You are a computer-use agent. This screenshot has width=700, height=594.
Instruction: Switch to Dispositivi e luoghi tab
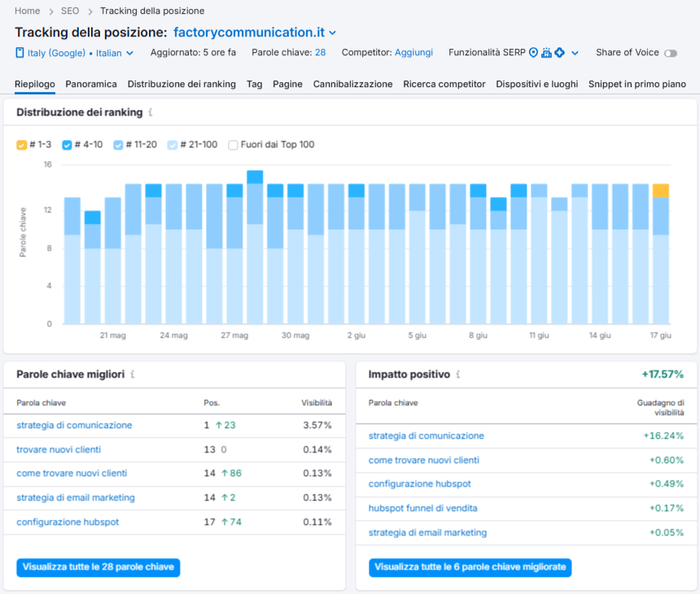pyautogui.click(x=537, y=84)
